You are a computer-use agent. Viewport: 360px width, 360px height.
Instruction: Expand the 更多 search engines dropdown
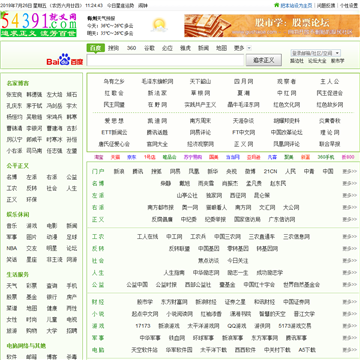pos(242,48)
